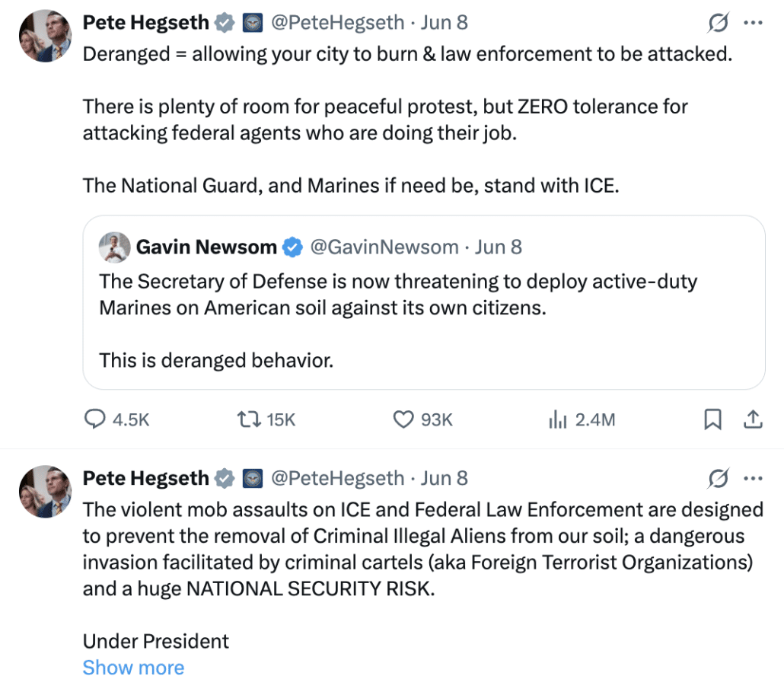Image resolution: width=784 pixels, height=695 pixels.
Task: Share the first tweet via share icon
Action: click(x=753, y=419)
